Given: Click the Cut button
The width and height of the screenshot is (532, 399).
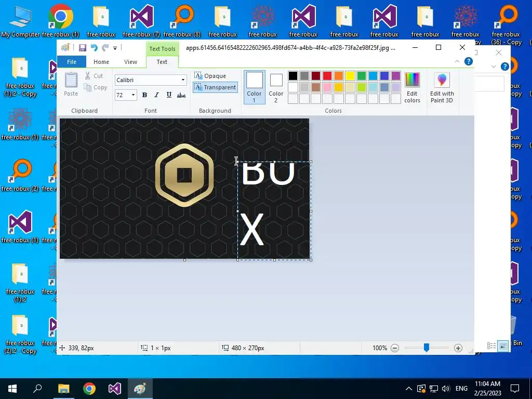Looking at the screenshot, I should pyautogui.click(x=94, y=76).
